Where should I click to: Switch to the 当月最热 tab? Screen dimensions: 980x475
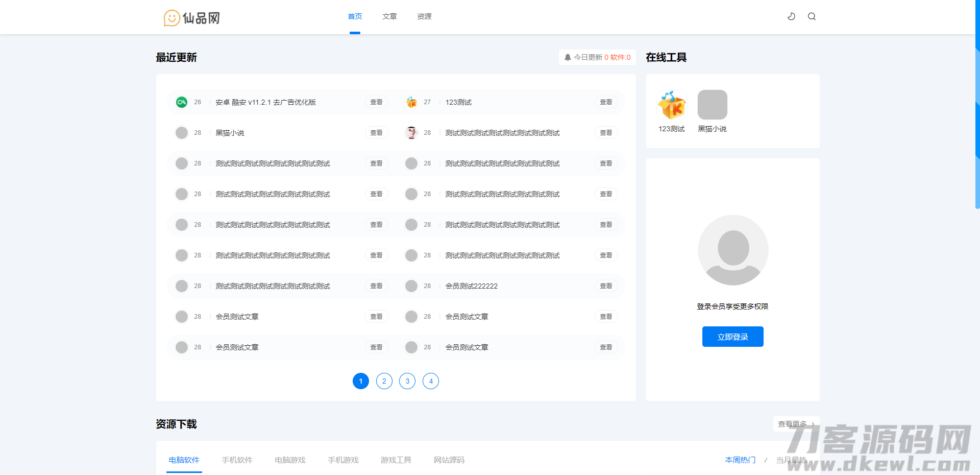point(791,460)
